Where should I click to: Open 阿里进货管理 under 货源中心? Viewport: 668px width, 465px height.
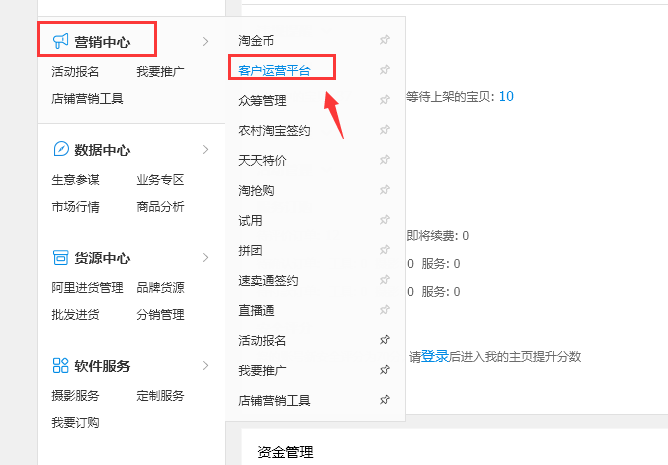88,288
